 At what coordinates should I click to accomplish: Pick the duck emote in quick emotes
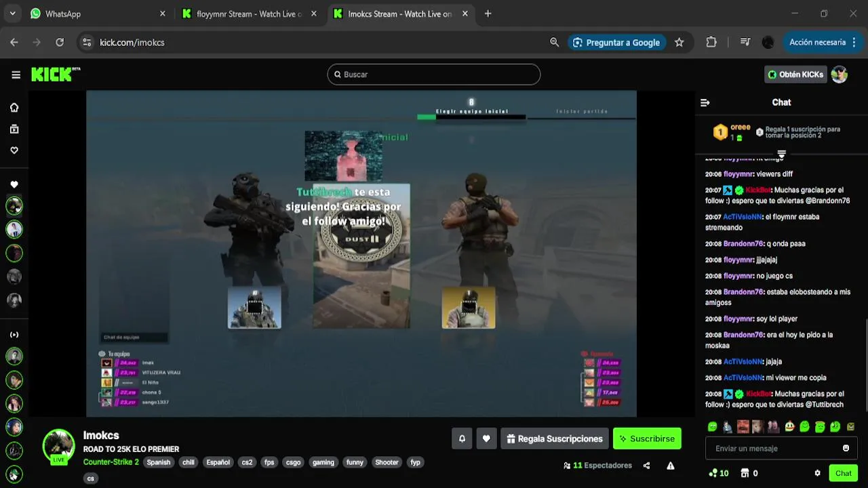[789, 427]
